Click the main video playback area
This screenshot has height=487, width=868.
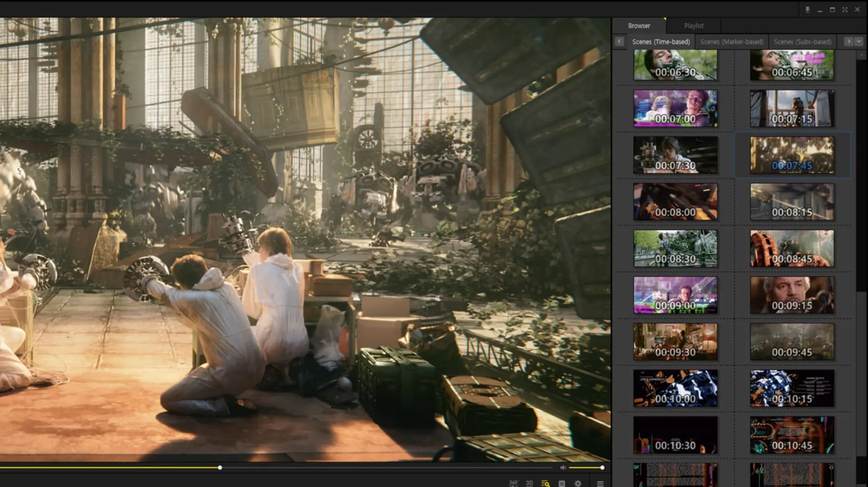[305, 239]
